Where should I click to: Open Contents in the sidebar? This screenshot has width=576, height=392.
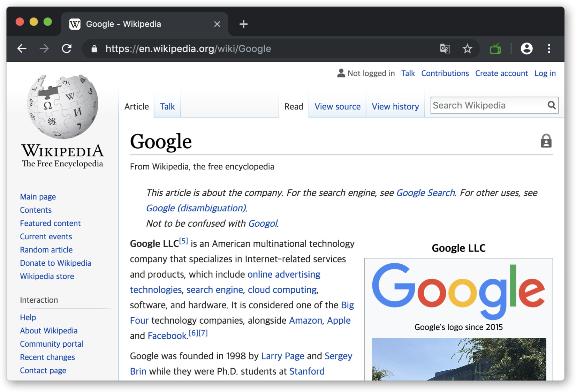[36, 210]
